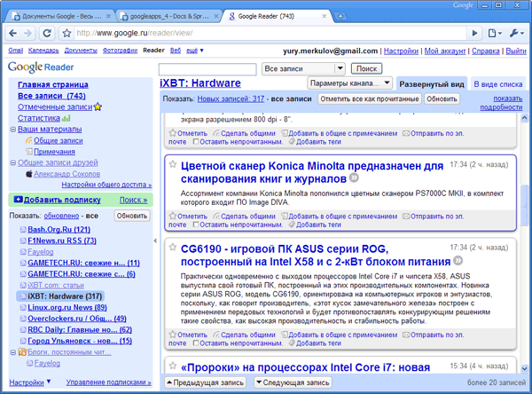The image size is (532, 394).
Task: Click the F1News.ru RSS feed icon
Action: tap(23, 240)
